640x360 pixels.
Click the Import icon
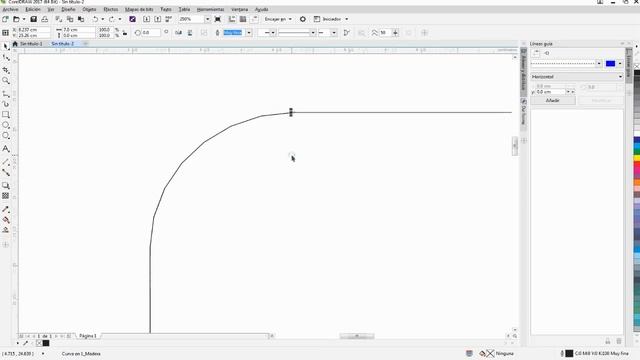(x=147, y=19)
